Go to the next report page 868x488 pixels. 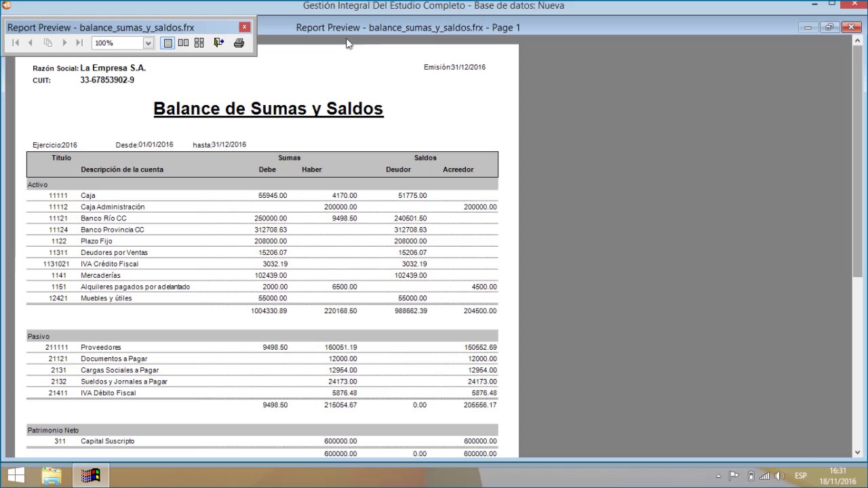[x=64, y=43]
